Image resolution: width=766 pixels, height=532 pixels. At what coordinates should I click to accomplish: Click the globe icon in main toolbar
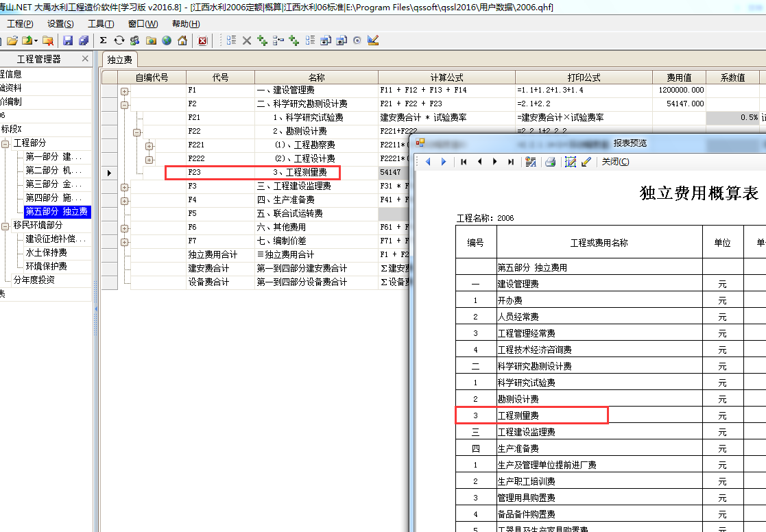pos(167,40)
